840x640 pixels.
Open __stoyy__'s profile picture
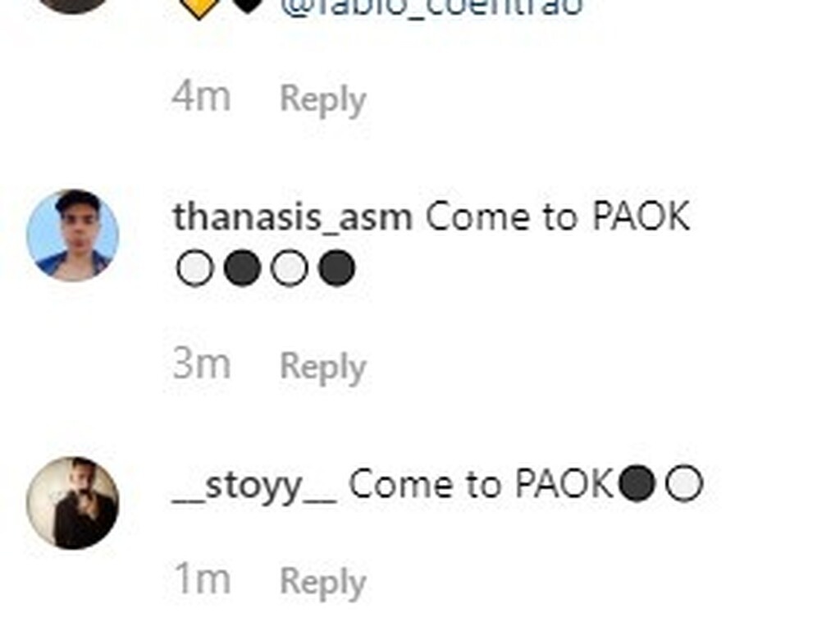[x=72, y=503]
